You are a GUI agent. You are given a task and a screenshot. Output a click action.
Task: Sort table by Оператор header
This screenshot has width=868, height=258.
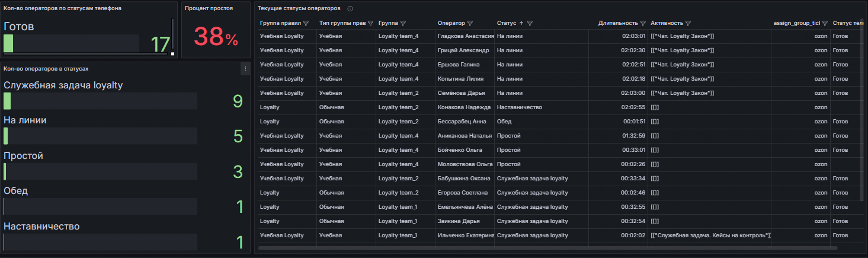tap(451, 23)
